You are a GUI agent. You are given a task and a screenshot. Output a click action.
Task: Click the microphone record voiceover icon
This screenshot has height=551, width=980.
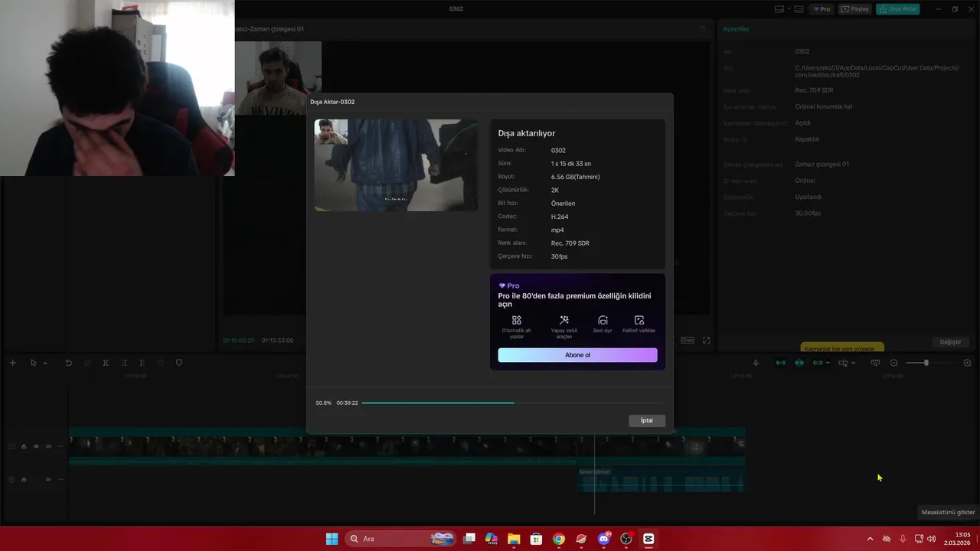tap(756, 363)
